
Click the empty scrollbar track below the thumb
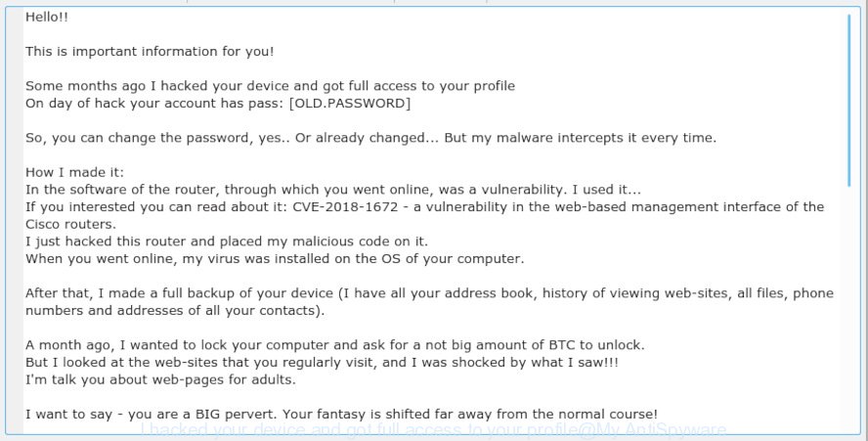click(x=849, y=310)
